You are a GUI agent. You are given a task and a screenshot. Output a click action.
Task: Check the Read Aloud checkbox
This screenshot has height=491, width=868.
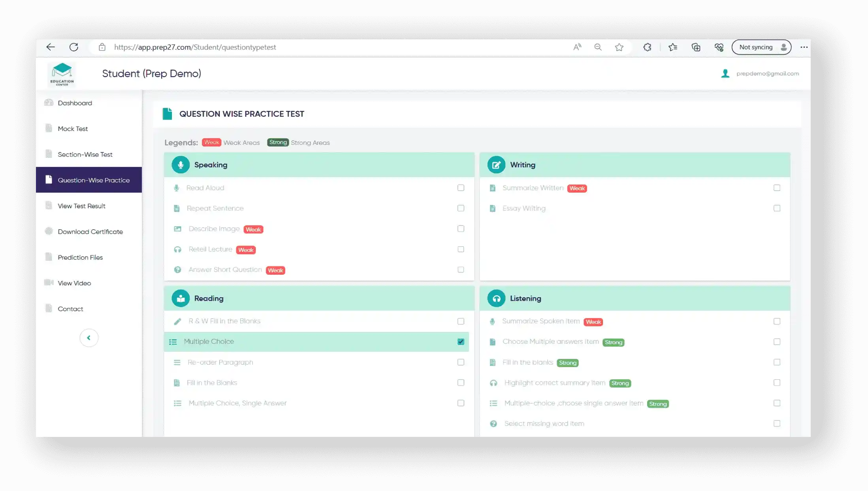coord(461,188)
